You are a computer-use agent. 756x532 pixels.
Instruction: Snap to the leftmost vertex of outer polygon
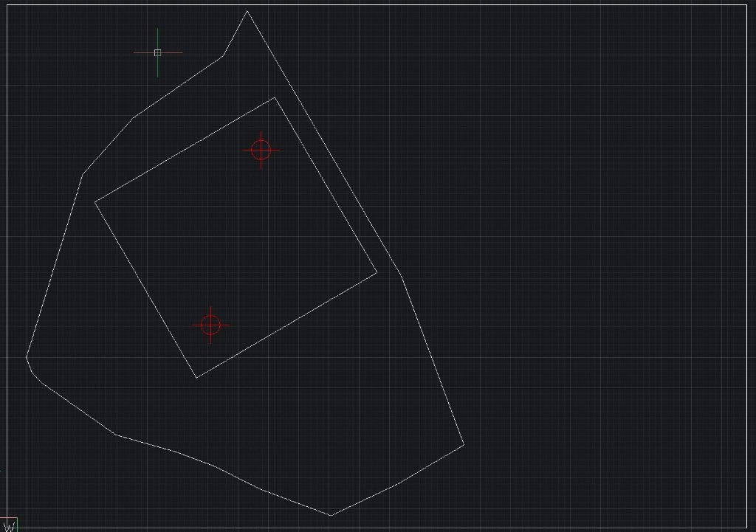26,357
